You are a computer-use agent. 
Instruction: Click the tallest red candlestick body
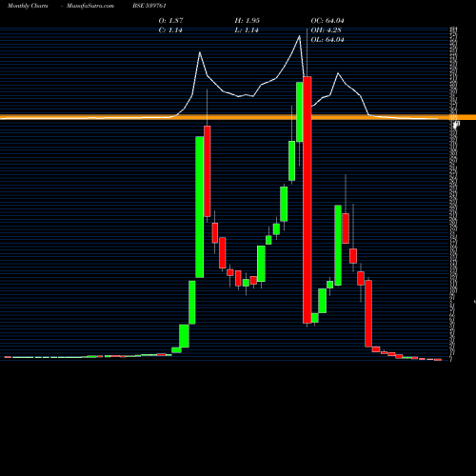[x=307, y=200]
